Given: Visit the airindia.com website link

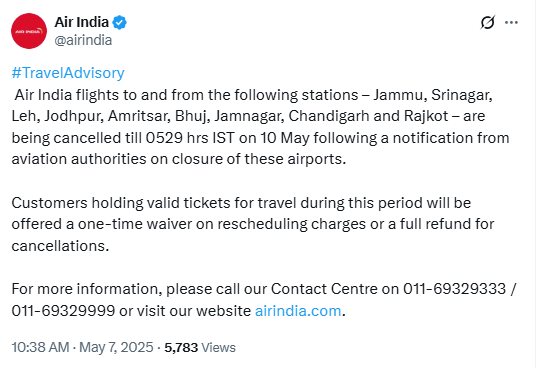Looking at the screenshot, I should pyautogui.click(x=298, y=311).
